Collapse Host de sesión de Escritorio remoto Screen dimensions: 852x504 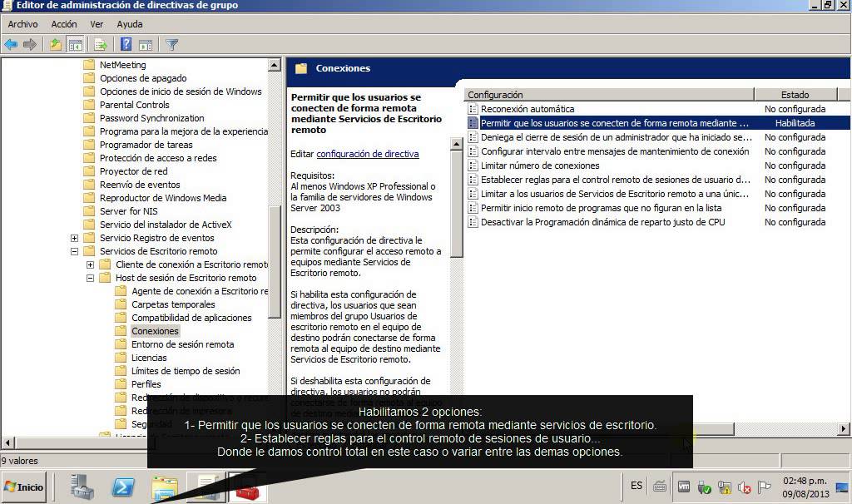tap(90, 278)
